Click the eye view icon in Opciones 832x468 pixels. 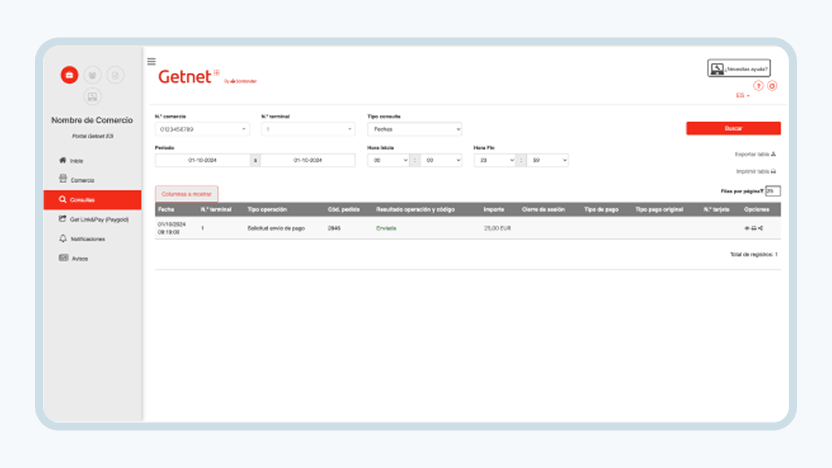tap(747, 228)
